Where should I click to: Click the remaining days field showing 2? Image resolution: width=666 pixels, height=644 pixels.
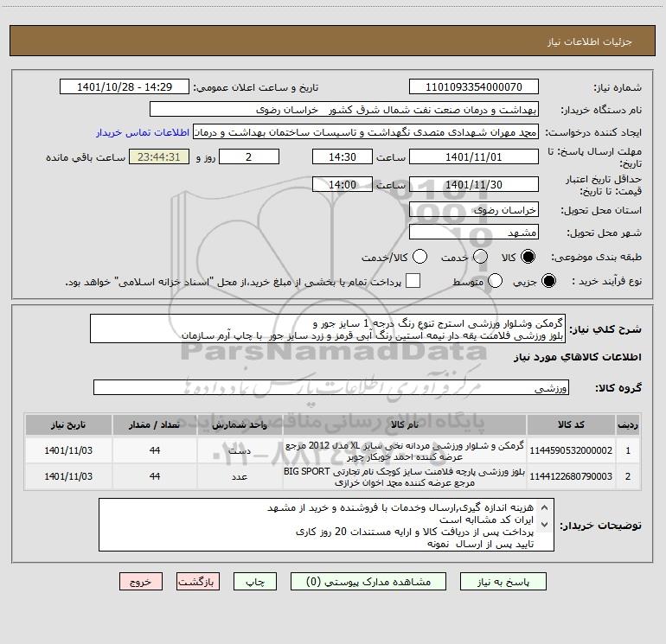(249, 156)
